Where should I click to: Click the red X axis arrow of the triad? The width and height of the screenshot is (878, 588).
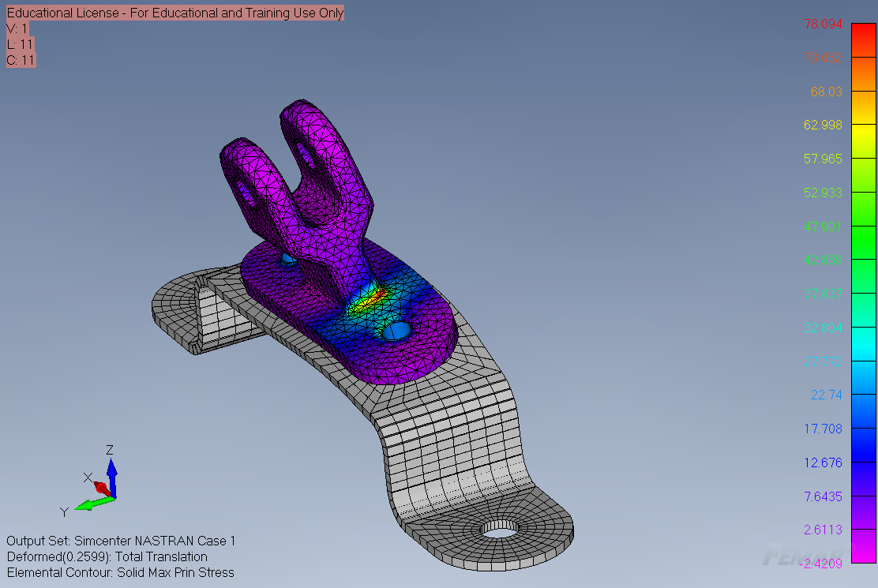point(103,488)
